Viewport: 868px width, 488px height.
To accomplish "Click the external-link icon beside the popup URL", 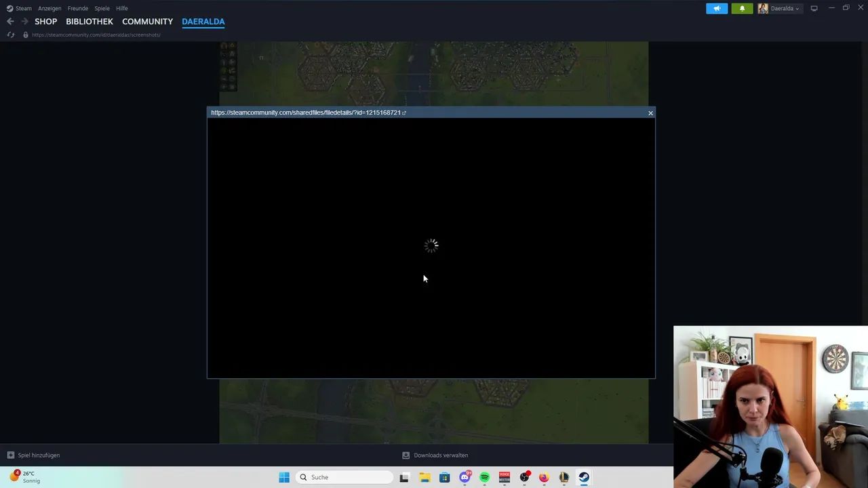I will [404, 113].
